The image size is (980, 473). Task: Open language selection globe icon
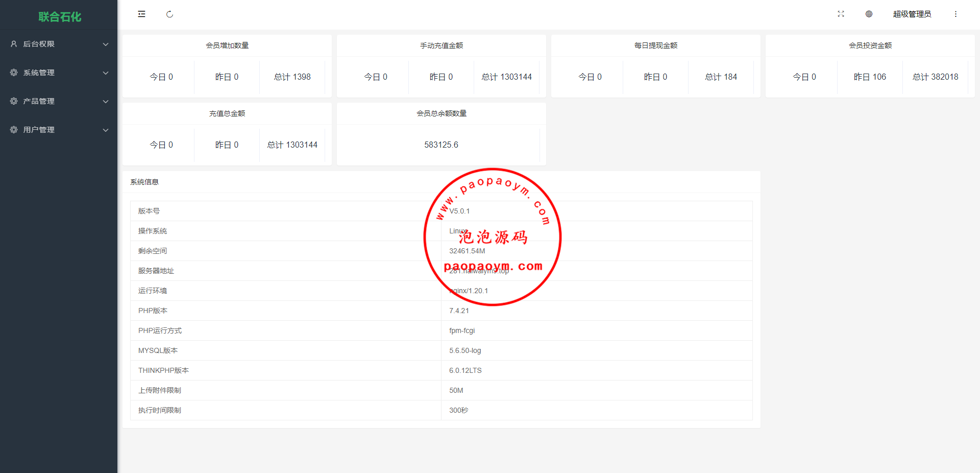tap(869, 14)
